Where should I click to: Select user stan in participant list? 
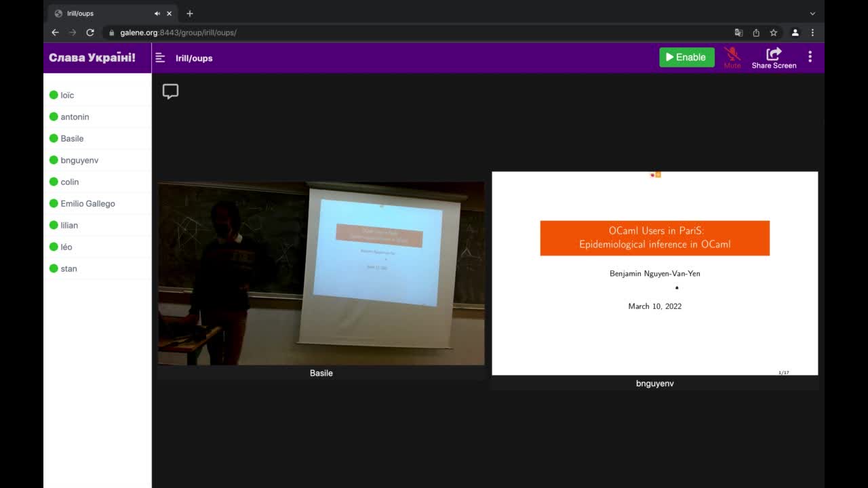click(97, 268)
